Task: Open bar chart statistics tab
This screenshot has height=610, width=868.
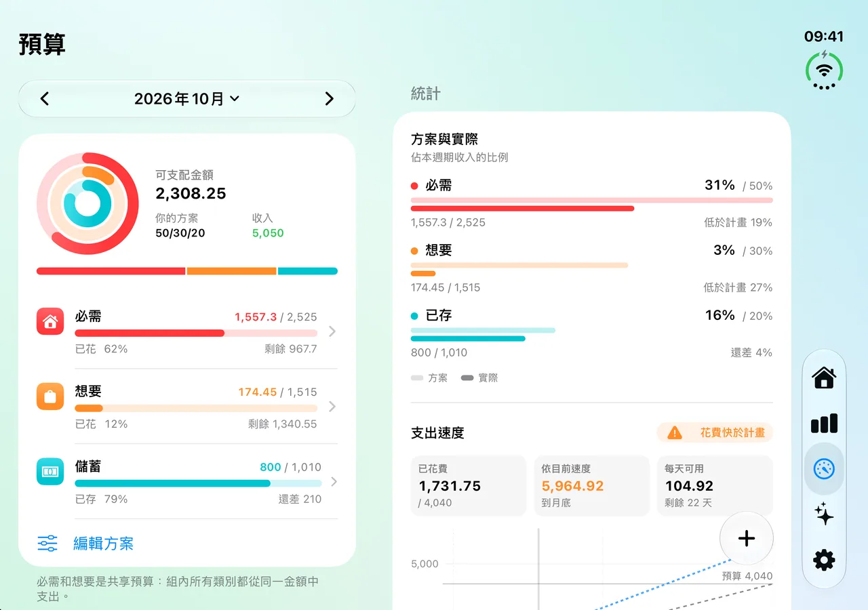Action: click(x=824, y=424)
